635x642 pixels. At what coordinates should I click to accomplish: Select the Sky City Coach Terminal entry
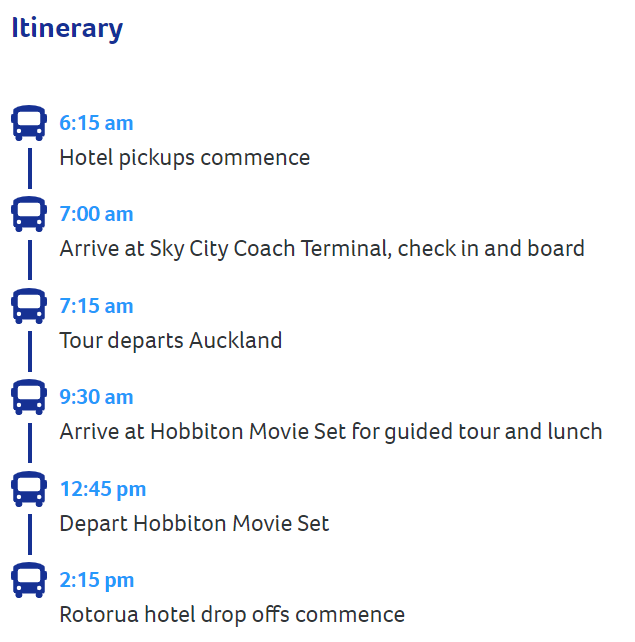[322, 249]
